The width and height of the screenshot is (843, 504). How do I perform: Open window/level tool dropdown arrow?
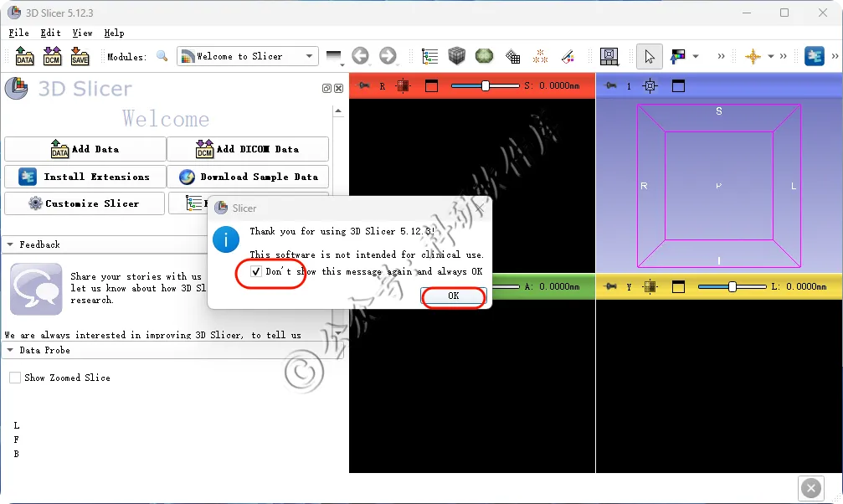(x=695, y=56)
